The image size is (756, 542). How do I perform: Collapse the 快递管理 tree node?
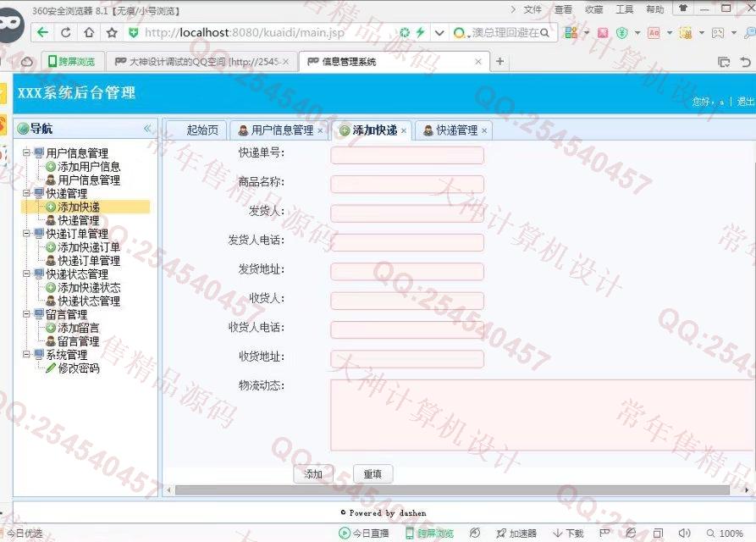tap(26, 193)
